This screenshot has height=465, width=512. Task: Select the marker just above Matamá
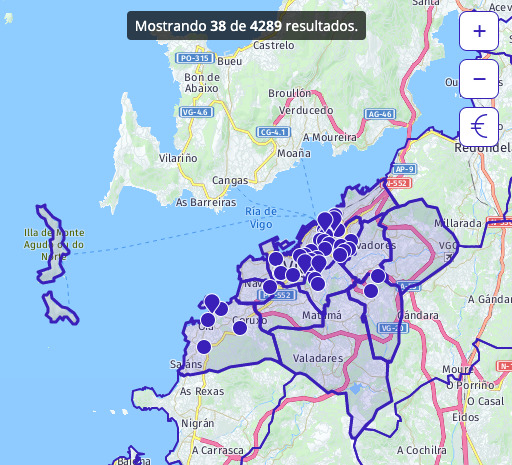tap(318, 284)
